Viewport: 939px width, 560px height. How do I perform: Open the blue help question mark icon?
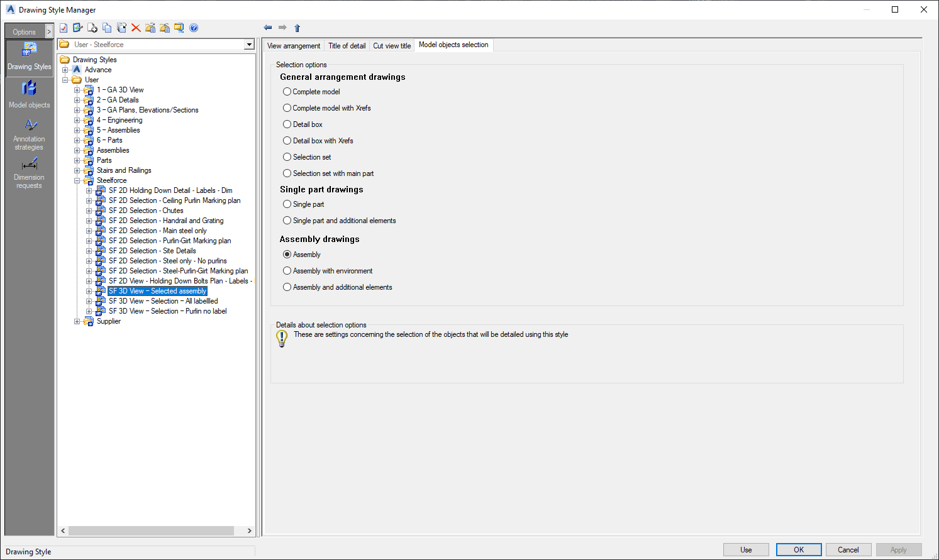pyautogui.click(x=194, y=28)
